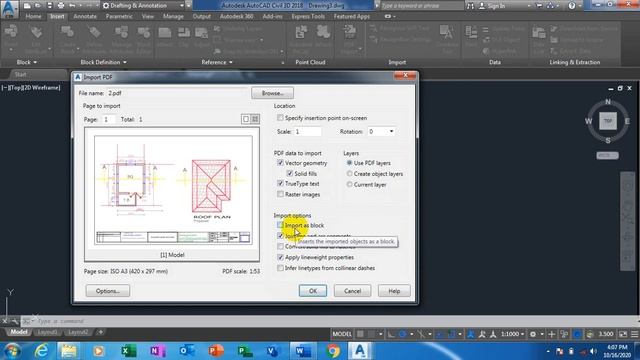Image resolution: width=640 pixels, height=360 pixels.
Task: Toggle polar tracking icon in the status bar
Action: (x=402, y=334)
